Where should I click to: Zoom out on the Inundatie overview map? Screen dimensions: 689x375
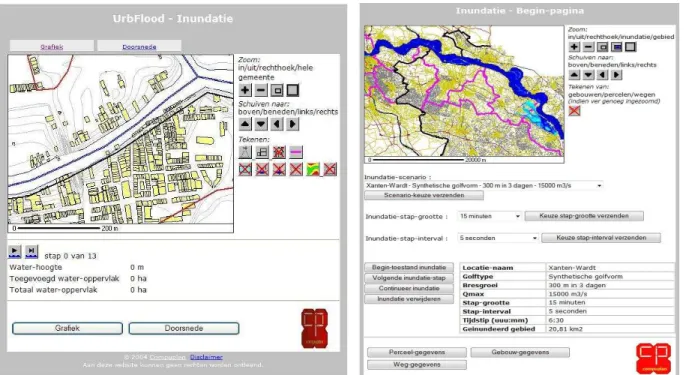click(588, 47)
